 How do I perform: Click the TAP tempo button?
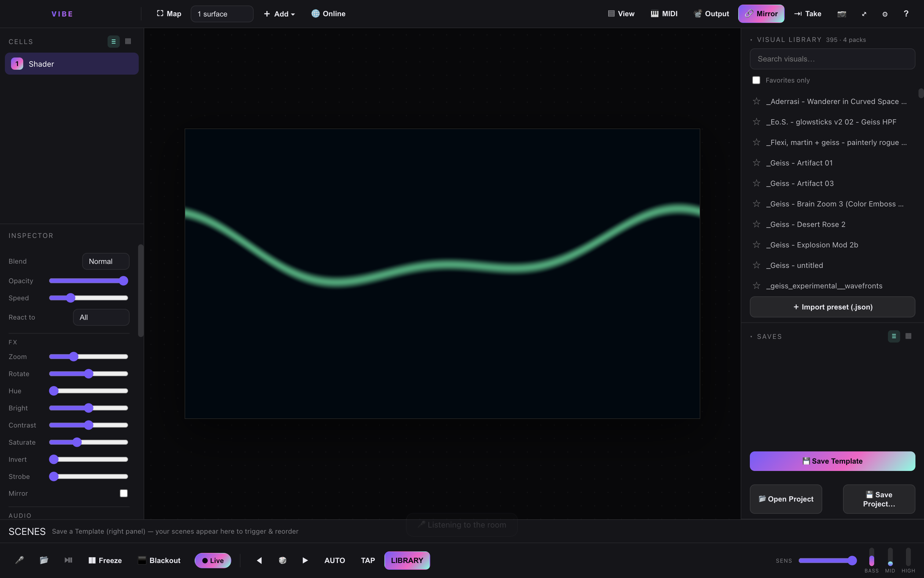(368, 560)
